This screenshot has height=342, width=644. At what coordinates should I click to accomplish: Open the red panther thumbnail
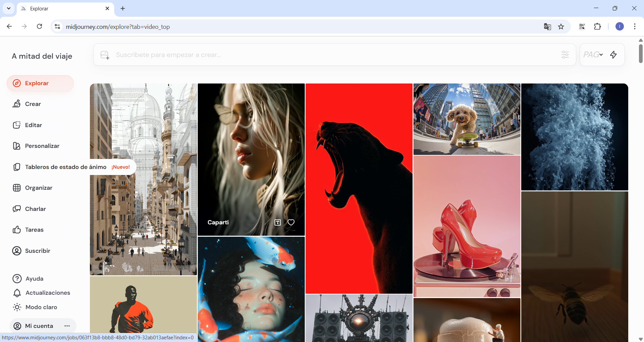click(x=359, y=188)
